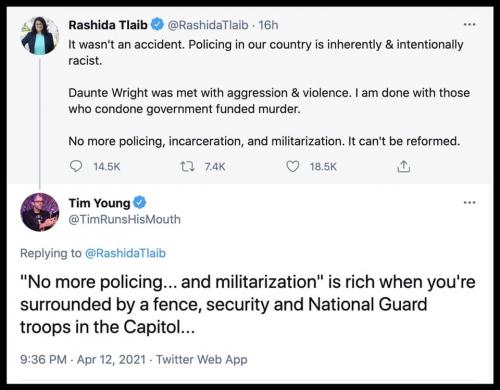The width and height of the screenshot is (500, 390).
Task: Click the retweet arrows icon
Action: click(187, 166)
